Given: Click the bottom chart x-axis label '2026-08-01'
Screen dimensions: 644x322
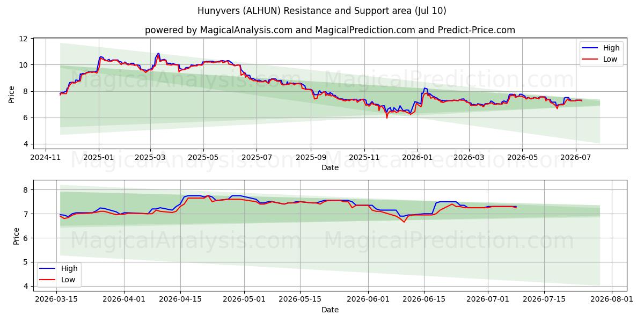Looking at the screenshot, I should (x=612, y=300).
